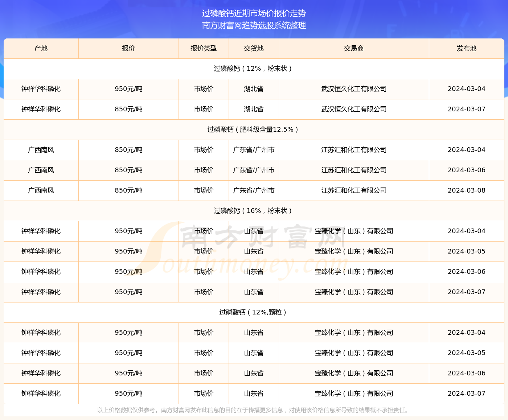Click 武汉恒久化工有限公司 in the 2024-03-04 row

[354, 89]
